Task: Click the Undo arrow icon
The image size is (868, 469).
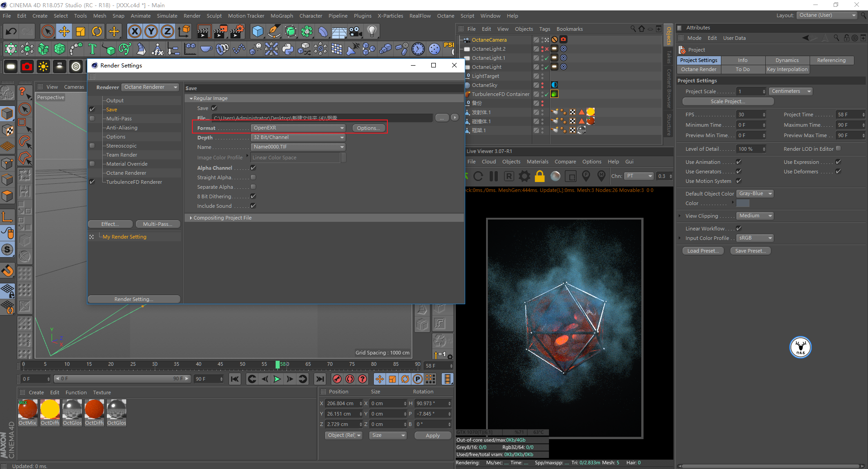Action: coord(11,31)
